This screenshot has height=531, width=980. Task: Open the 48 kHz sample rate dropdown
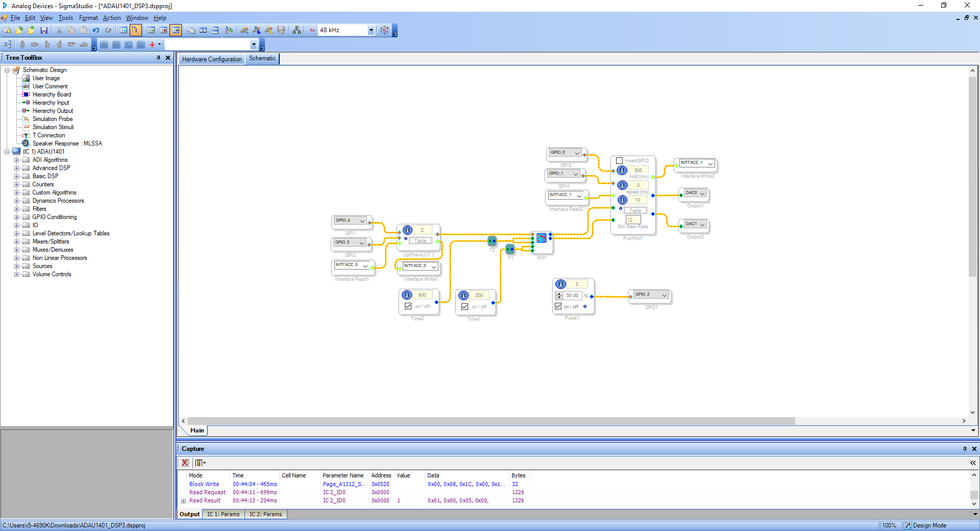click(x=371, y=30)
